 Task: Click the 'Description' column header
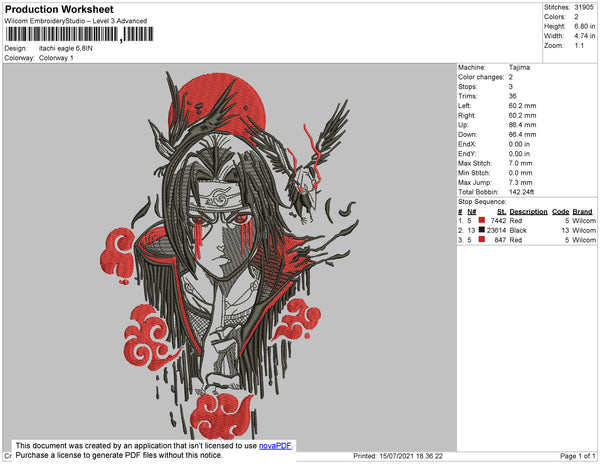coord(528,212)
